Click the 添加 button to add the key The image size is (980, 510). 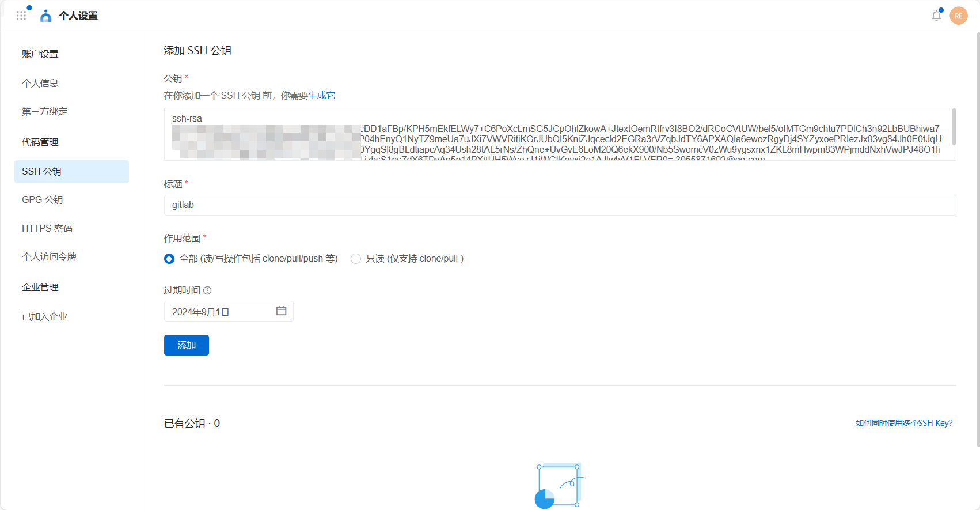coord(187,345)
